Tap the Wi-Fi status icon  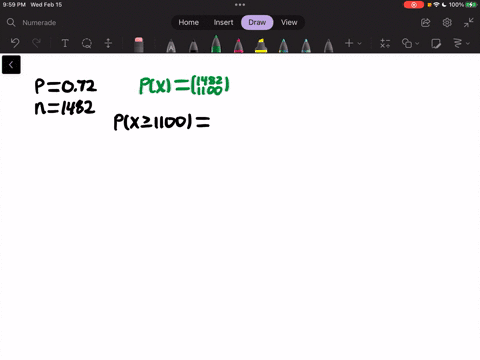437,5
